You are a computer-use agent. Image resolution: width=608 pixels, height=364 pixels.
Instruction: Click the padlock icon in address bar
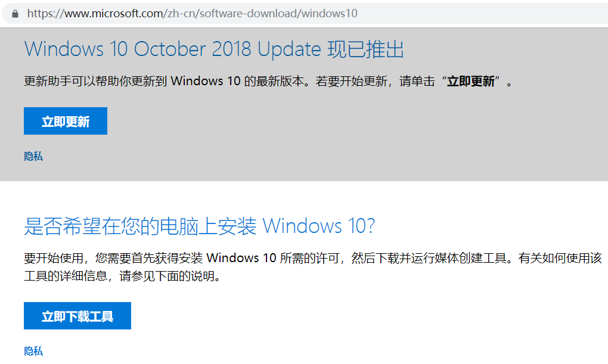15,14
